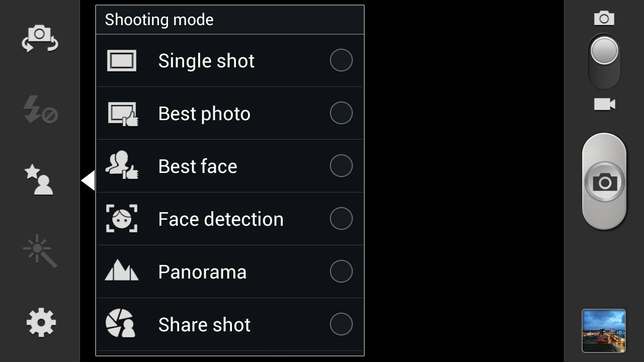Tap the Face detection frame icon
The height and width of the screenshot is (362, 644).
(x=122, y=219)
